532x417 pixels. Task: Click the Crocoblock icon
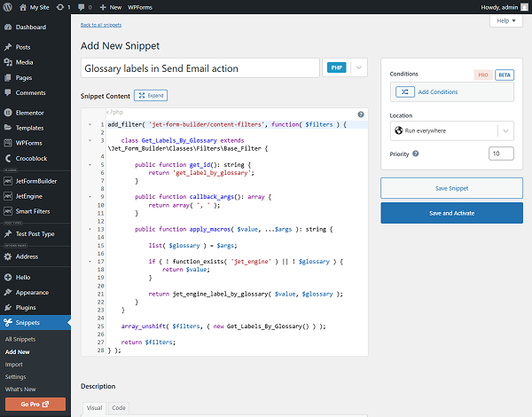[8, 158]
